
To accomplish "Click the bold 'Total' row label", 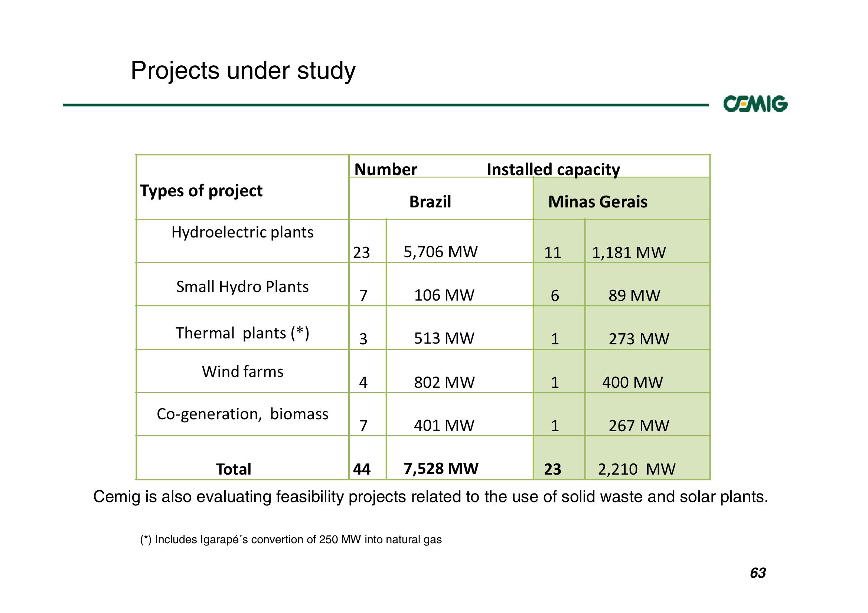I will (233, 469).
